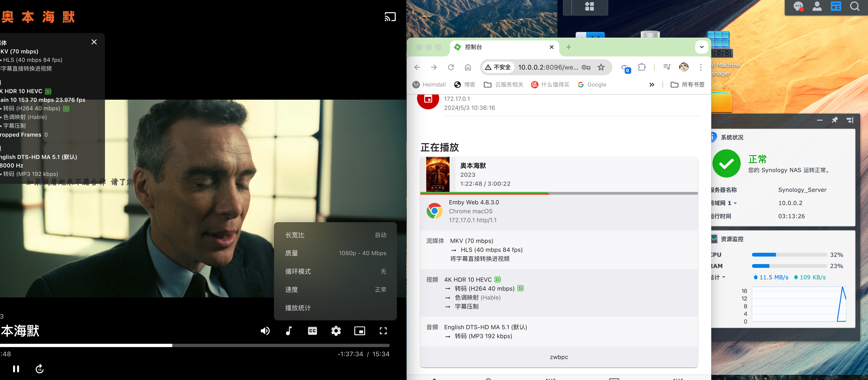
Task: Click the address bar URL 10.0.0.2:8096
Action: point(548,67)
